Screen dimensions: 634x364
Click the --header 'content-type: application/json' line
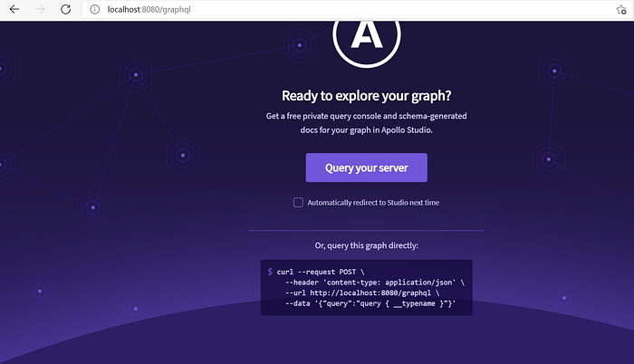374,283
